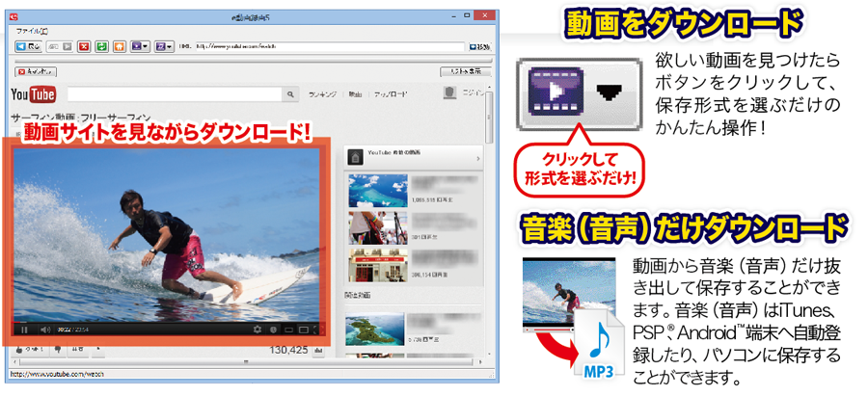Open video player settings gear icon
This screenshot has width=868, height=396.
click(258, 330)
